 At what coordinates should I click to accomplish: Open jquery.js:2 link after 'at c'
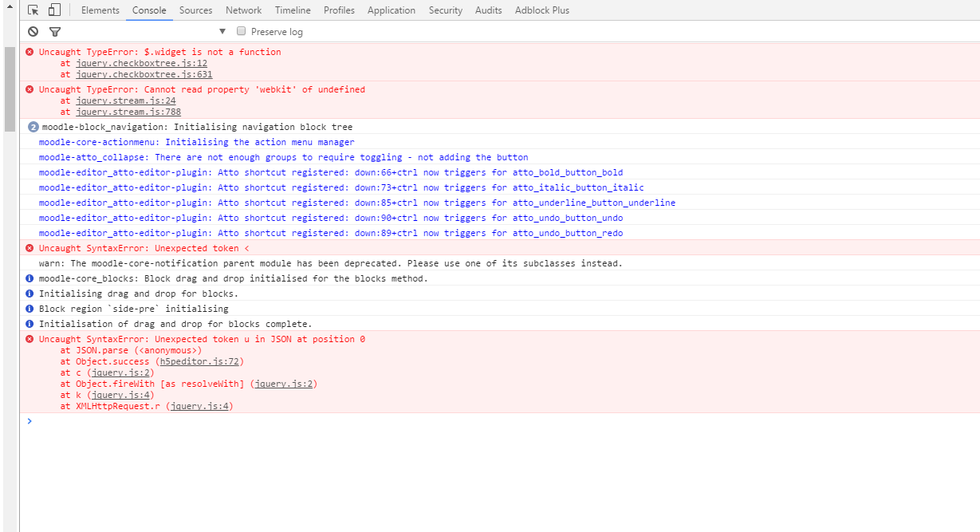click(121, 372)
